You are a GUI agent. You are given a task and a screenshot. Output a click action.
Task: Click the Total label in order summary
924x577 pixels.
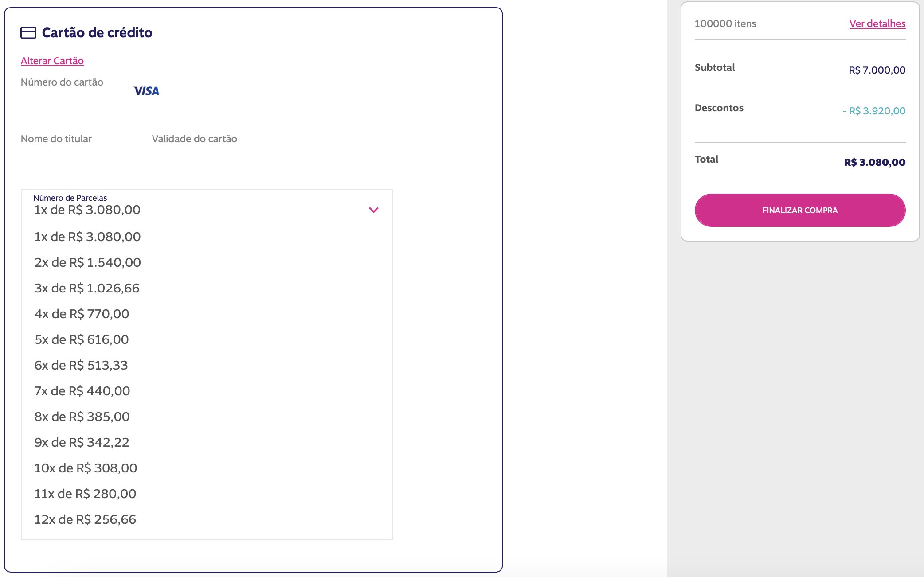(707, 159)
